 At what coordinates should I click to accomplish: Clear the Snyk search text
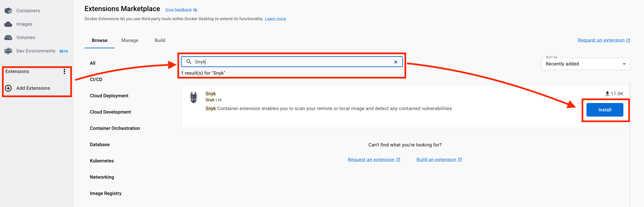pos(395,62)
